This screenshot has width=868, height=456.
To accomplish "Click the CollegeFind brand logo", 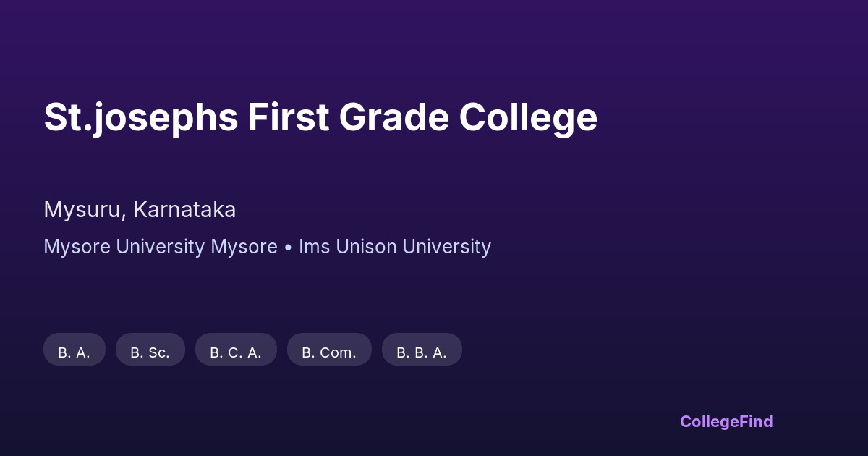I will pos(726,421).
